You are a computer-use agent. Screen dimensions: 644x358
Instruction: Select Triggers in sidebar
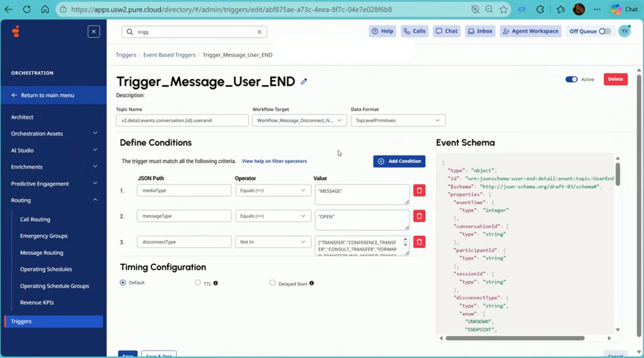(x=53, y=321)
